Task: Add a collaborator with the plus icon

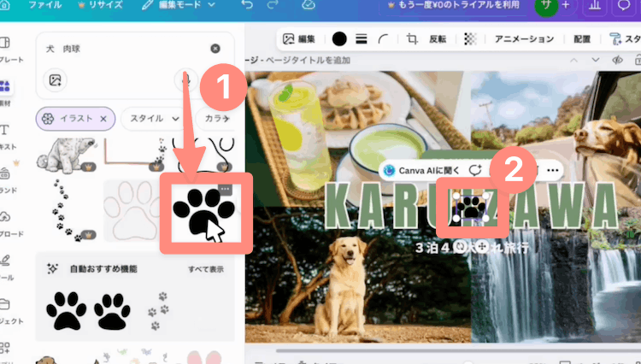Action: (x=566, y=5)
